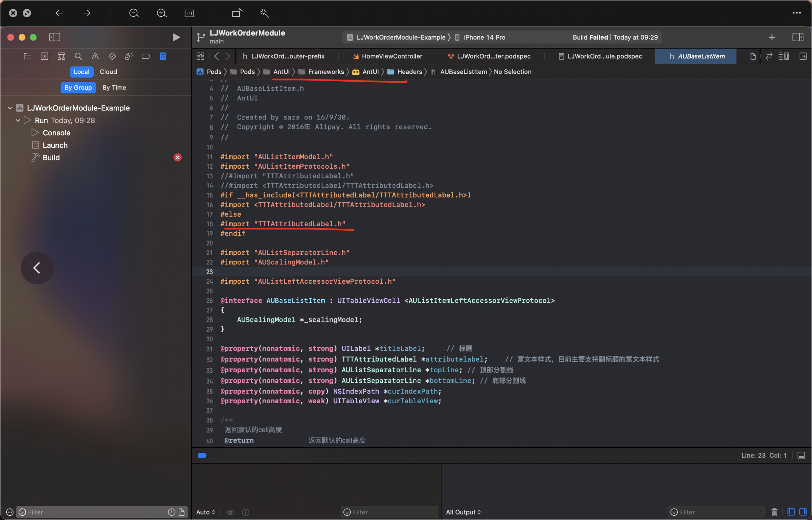This screenshot has height=520, width=812.
Task: Toggle the blue breakpoints activation tag
Action: (x=202, y=456)
